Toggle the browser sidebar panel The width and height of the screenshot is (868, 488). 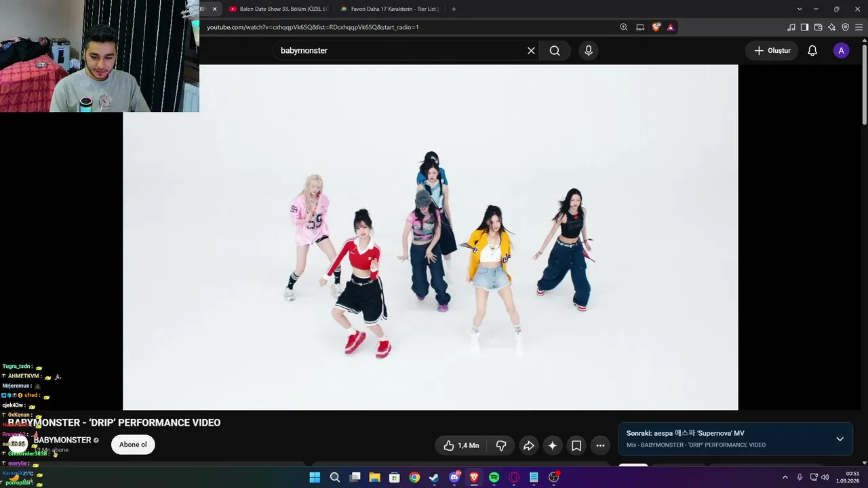point(805,27)
